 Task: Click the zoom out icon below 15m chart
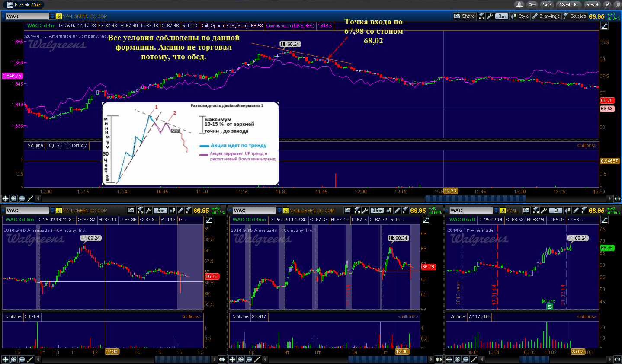[x=249, y=359]
